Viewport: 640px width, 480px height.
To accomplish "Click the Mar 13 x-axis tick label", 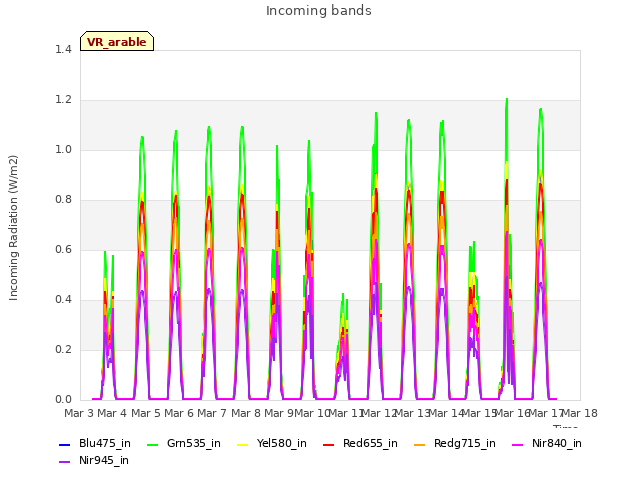I will pos(413,413).
